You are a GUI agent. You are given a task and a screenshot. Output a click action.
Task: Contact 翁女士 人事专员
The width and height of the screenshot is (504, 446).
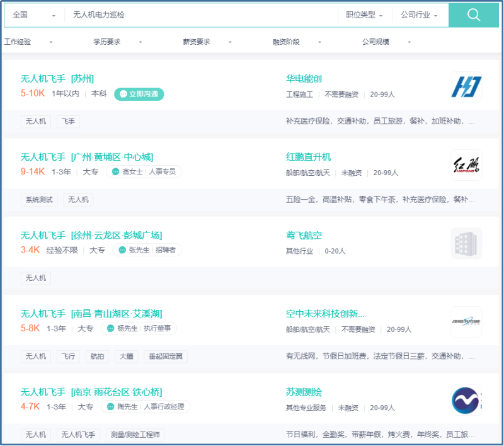coord(144,171)
